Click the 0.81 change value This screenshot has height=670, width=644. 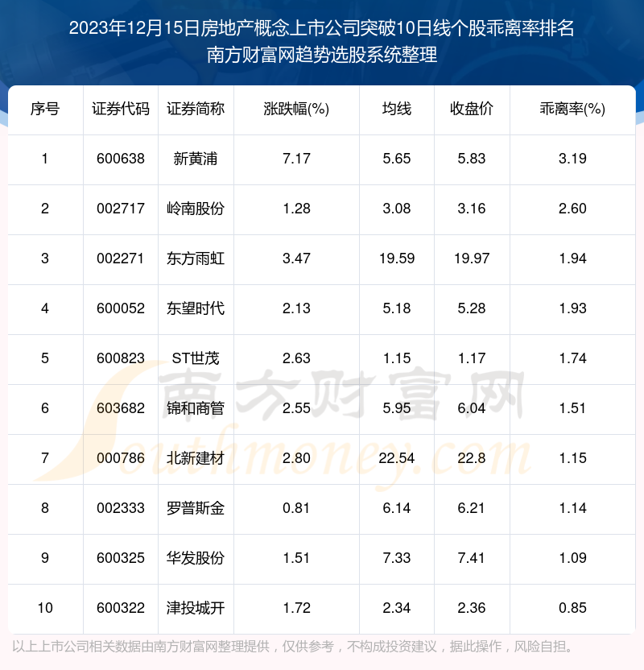(296, 508)
